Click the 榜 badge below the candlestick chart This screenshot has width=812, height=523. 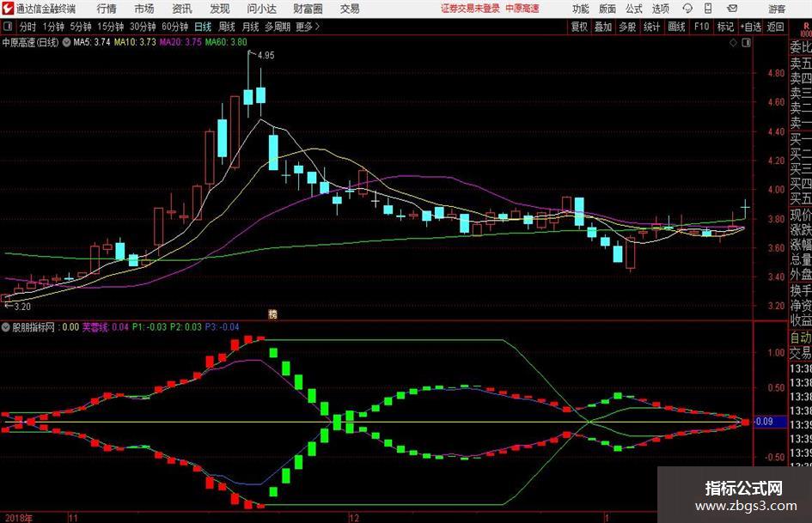pyautogui.click(x=272, y=313)
